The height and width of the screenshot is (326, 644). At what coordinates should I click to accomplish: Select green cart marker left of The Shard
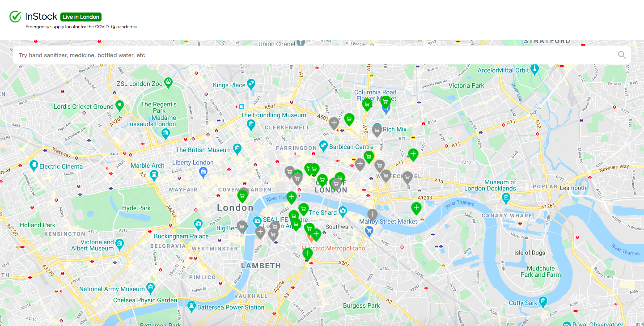[x=304, y=209]
